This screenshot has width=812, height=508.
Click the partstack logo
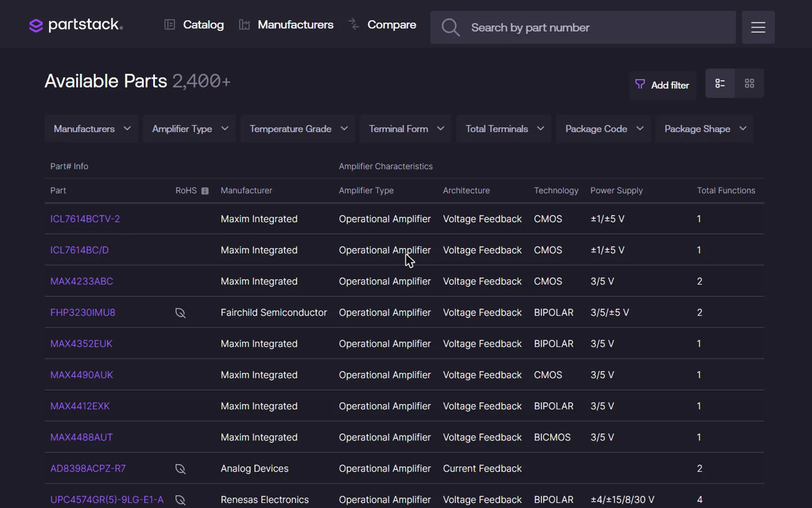pyautogui.click(x=76, y=24)
